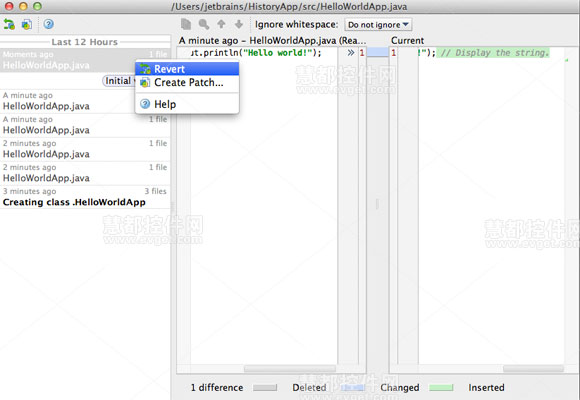Click the Last 12 Hours header
The height and width of the screenshot is (400, 580).
85,42
